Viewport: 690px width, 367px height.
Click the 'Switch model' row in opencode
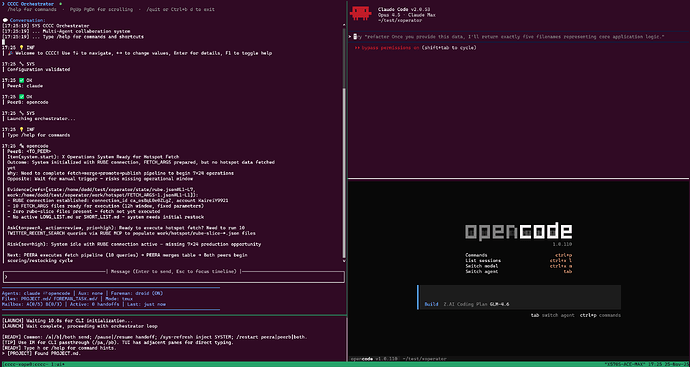(518, 266)
